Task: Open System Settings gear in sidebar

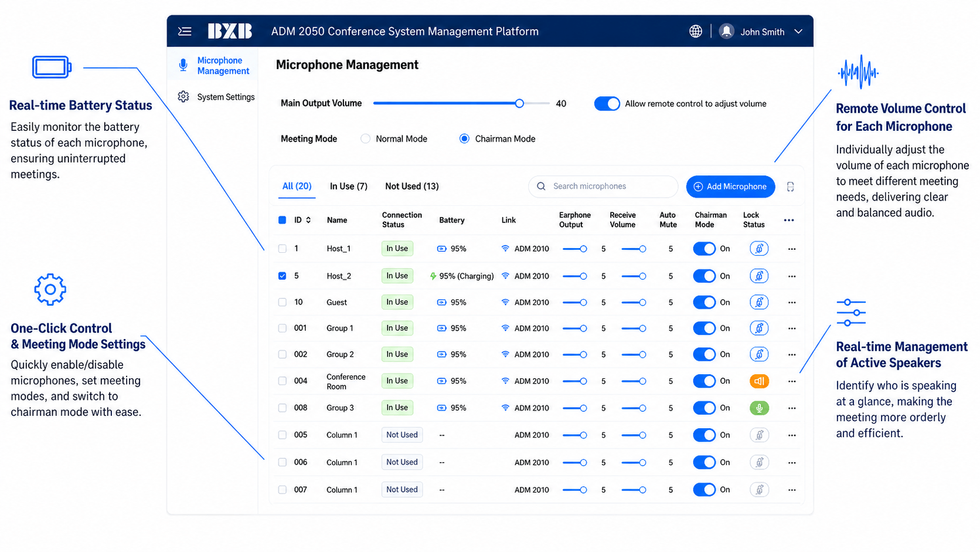Action: [x=183, y=97]
